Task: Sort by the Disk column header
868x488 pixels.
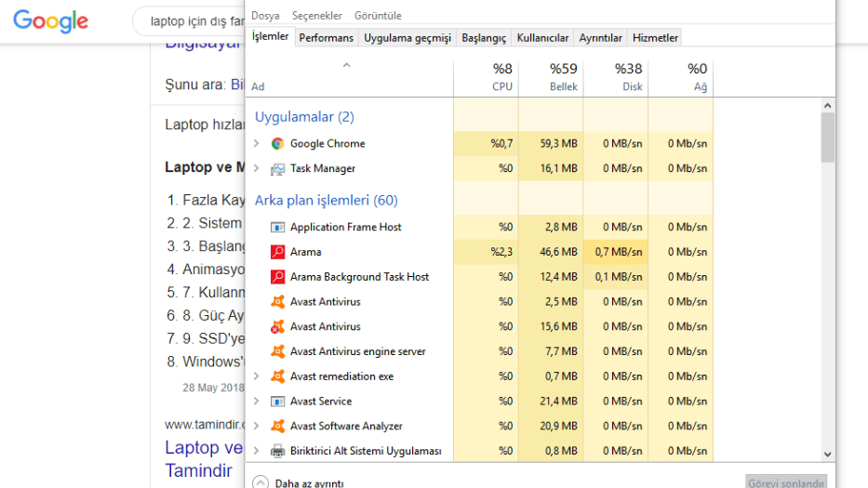Action: coord(616,77)
